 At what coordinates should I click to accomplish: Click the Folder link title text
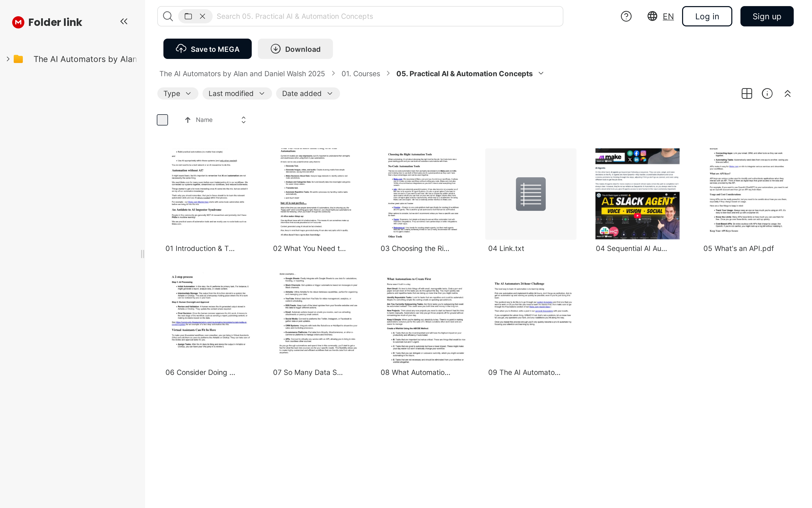coord(55,22)
